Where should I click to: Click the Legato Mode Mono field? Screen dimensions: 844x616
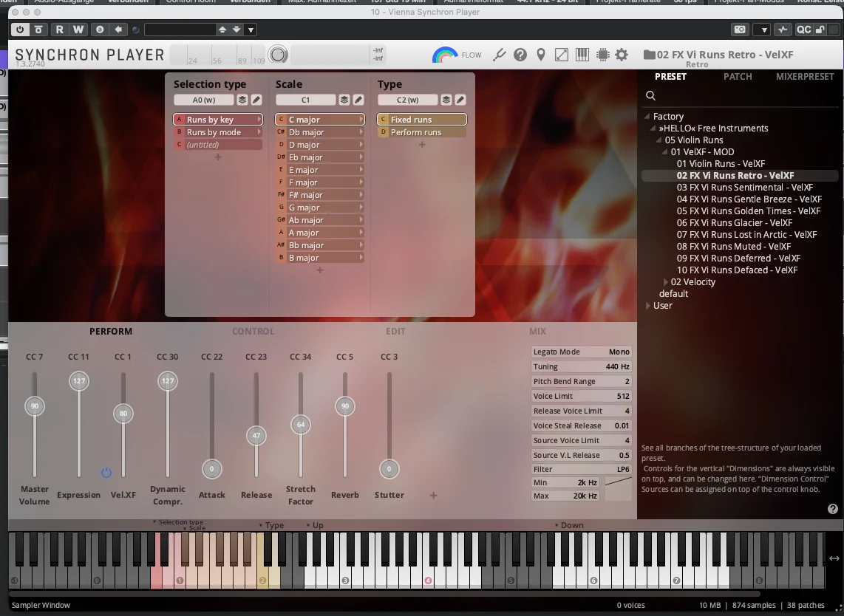coord(581,352)
